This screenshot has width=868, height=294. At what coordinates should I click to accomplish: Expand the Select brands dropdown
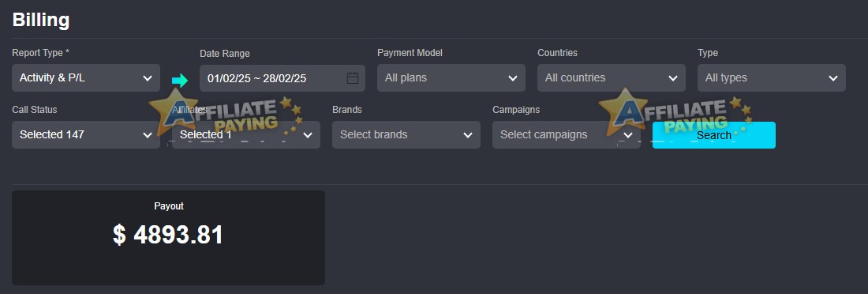pyautogui.click(x=406, y=135)
